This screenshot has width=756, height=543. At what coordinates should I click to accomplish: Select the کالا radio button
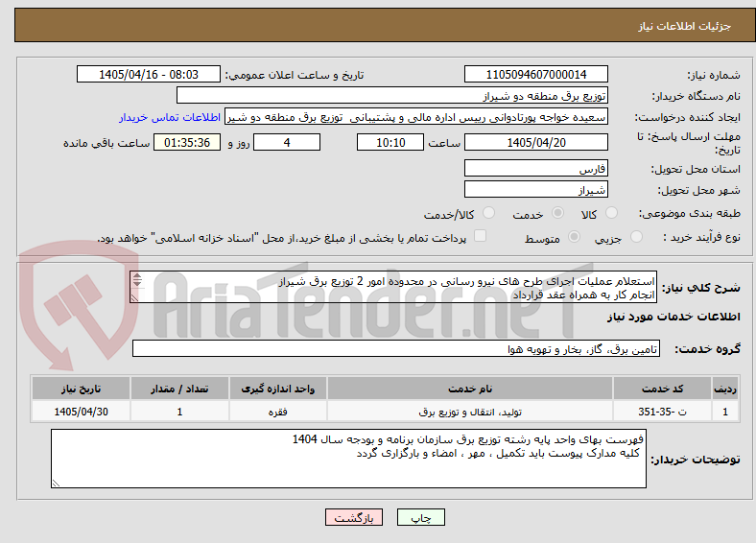pos(611,213)
